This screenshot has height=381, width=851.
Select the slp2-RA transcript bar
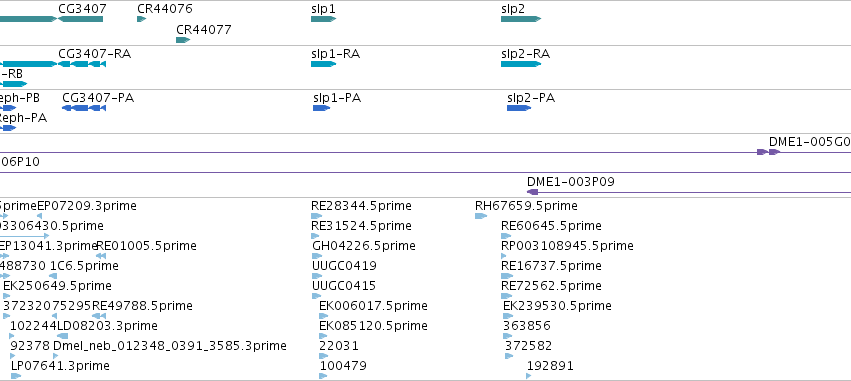point(521,64)
